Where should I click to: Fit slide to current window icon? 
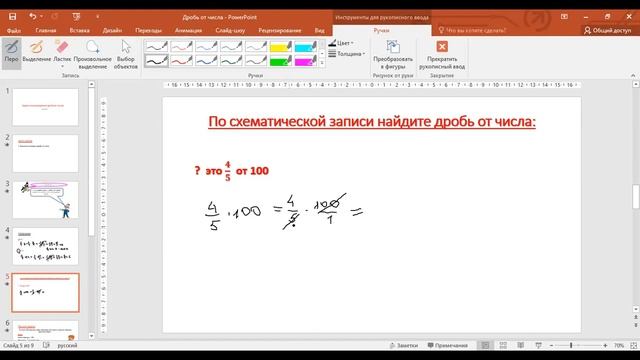tap(633, 345)
